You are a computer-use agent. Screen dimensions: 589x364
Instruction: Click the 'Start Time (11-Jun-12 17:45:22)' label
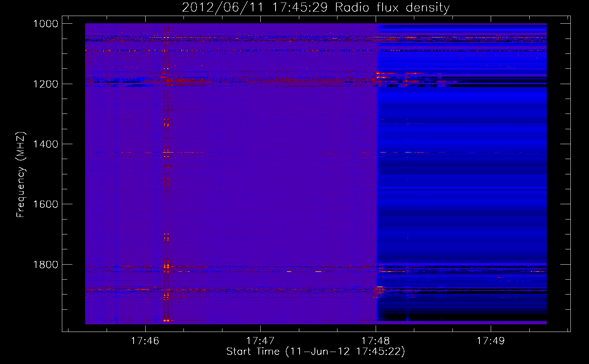pyautogui.click(x=316, y=352)
